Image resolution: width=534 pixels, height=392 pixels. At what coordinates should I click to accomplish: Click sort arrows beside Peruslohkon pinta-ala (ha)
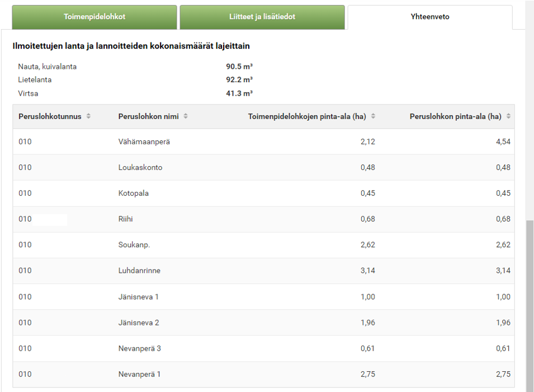[508, 116]
